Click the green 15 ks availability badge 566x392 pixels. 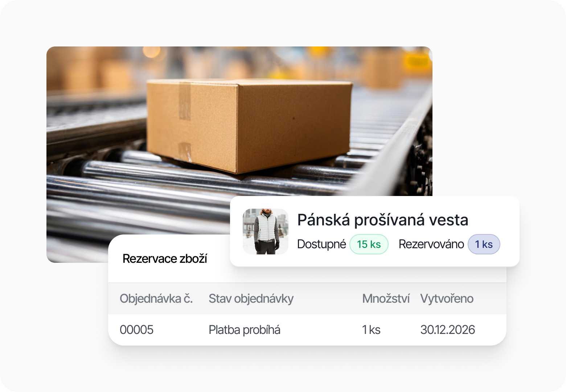pyautogui.click(x=369, y=244)
